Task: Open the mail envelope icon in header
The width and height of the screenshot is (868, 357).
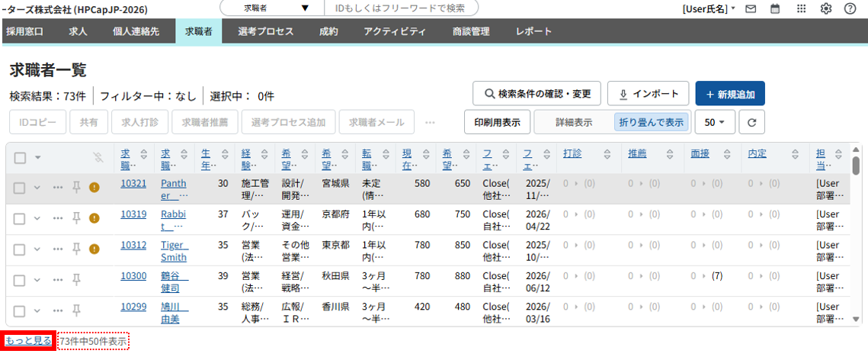Action: [x=751, y=9]
